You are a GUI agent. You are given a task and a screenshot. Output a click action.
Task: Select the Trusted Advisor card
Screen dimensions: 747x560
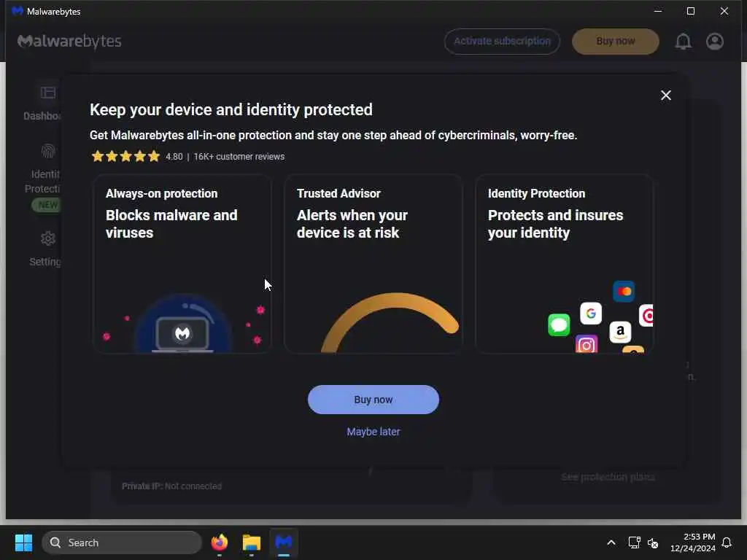(373, 264)
